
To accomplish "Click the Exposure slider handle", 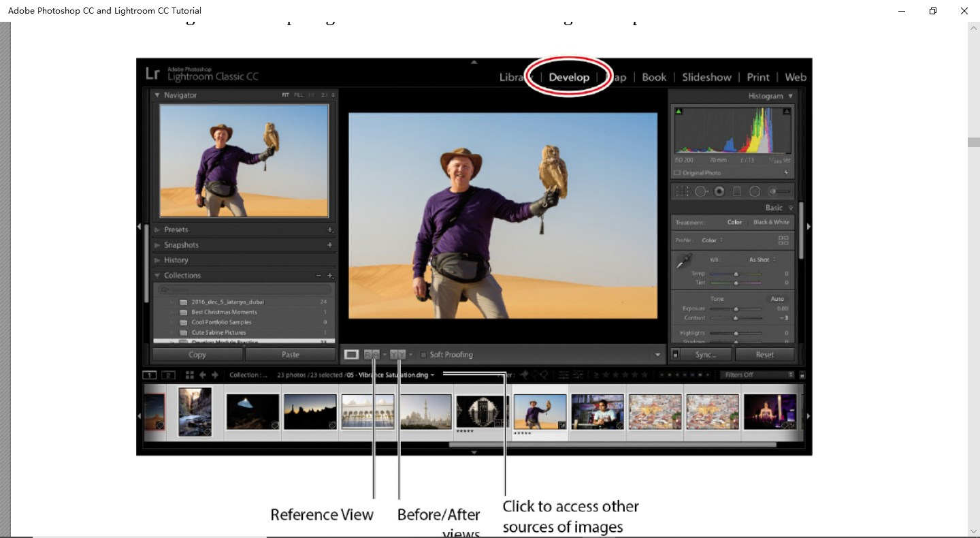I will click(736, 309).
